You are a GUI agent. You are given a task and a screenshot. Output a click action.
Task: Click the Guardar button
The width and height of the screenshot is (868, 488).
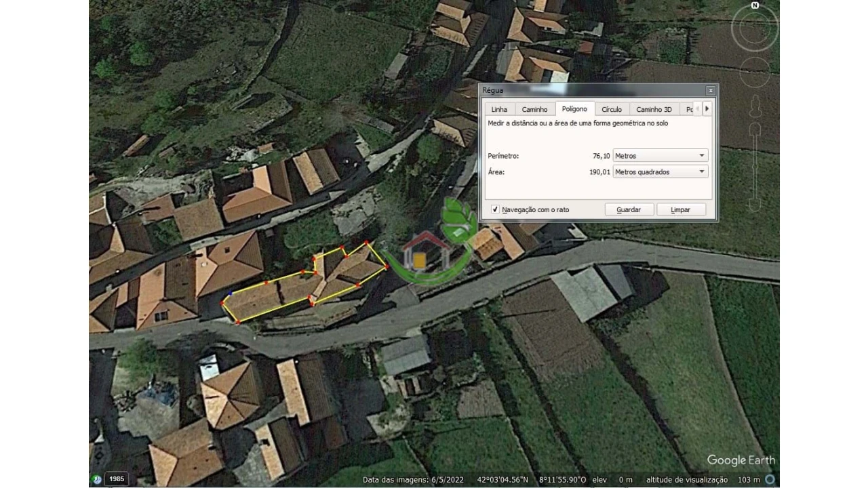coord(629,209)
